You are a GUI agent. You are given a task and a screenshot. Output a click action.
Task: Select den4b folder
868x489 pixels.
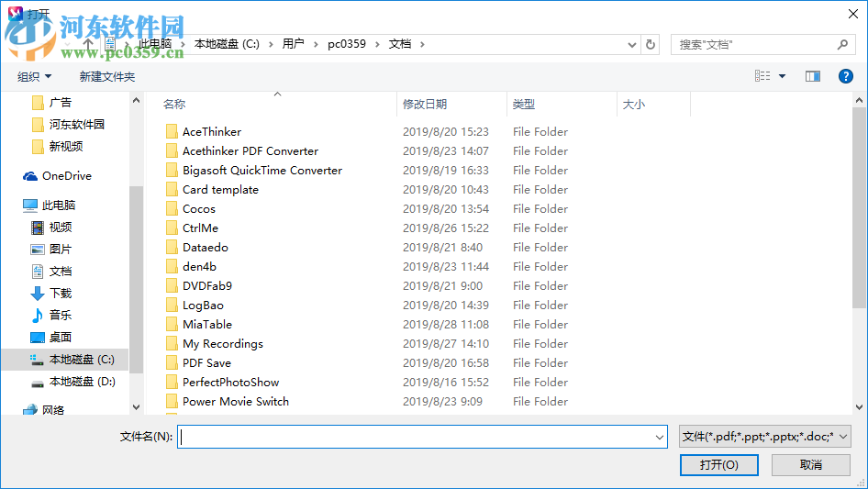[x=199, y=267]
